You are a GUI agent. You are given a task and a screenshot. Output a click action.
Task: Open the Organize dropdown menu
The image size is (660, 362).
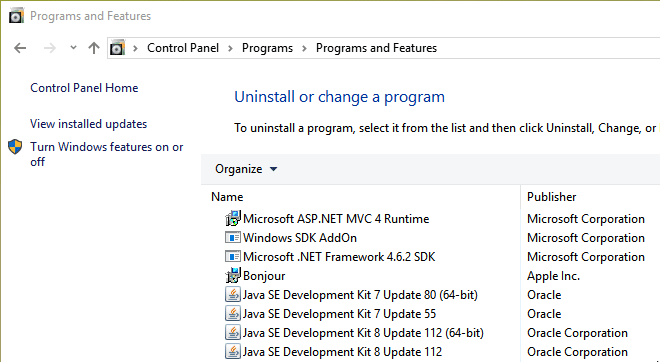click(246, 169)
